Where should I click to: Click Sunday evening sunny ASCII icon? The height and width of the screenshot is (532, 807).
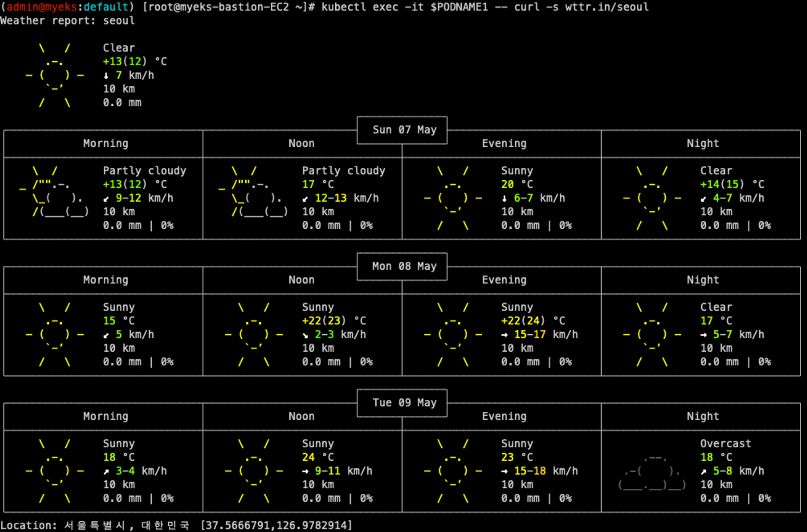click(x=453, y=198)
